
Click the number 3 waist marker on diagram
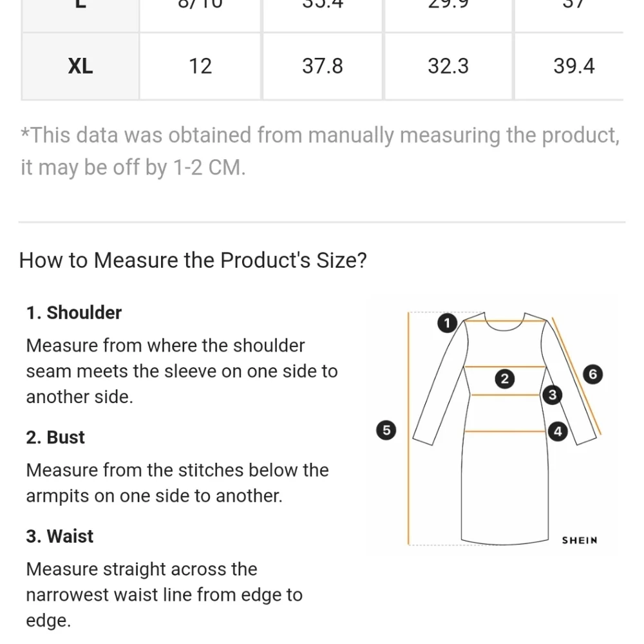tap(552, 395)
